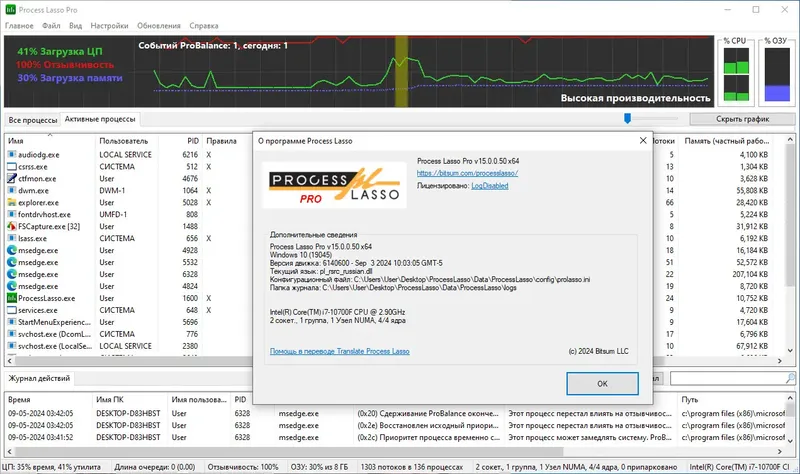This screenshot has height=474, width=800.
Task: Click the search magnifier icon in log filter
Action: (x=790, y=378)
